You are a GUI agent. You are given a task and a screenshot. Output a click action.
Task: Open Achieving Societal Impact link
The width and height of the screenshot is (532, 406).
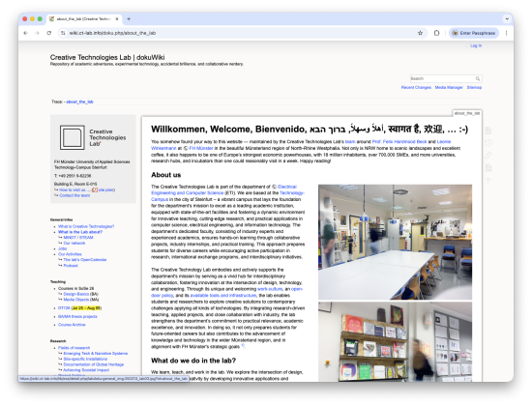coord(86,370)
